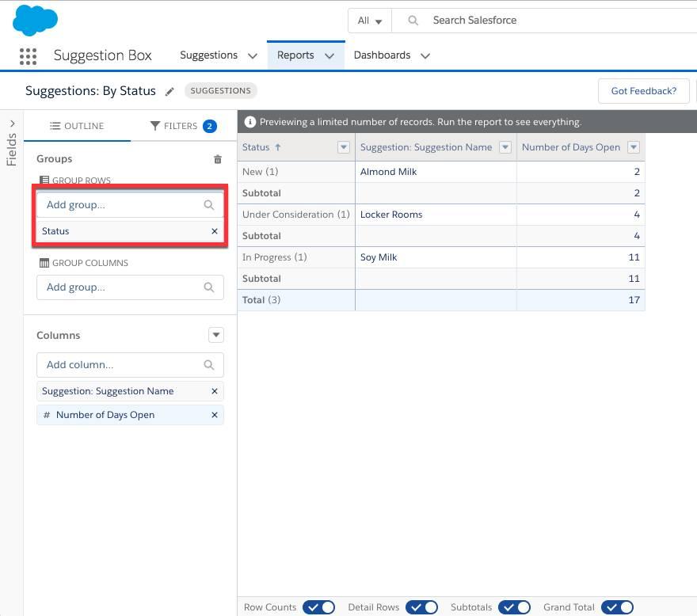This screenshot has height=616, width=697.
Task: Switch to the Dashboards tab
Action: click(x=382, y=55)
